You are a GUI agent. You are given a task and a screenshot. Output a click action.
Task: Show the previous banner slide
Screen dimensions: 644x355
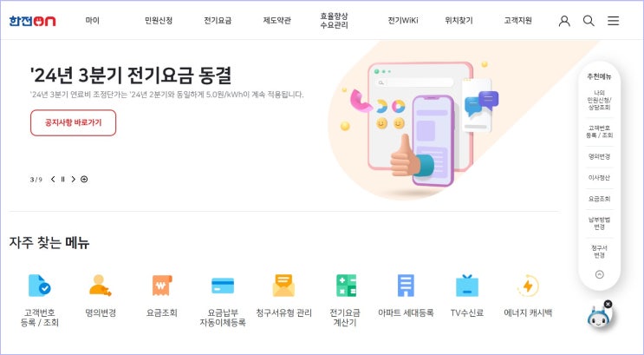click(53, 180)
